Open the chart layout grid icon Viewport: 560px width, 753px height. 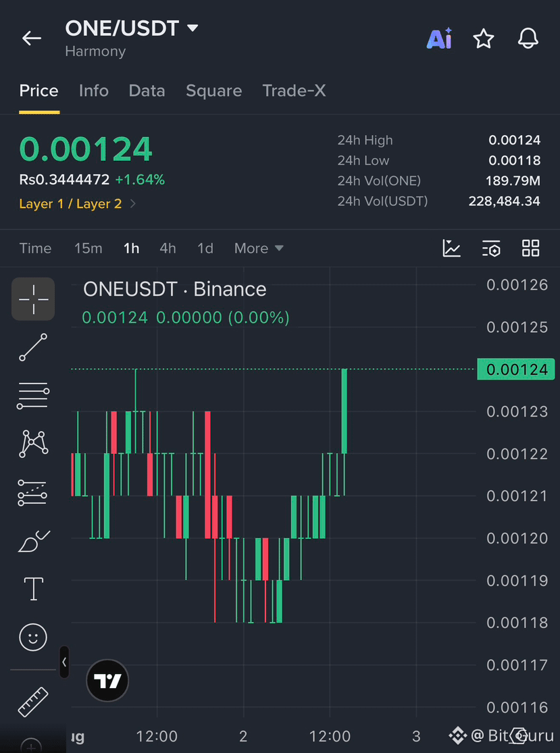click(531, 249)
